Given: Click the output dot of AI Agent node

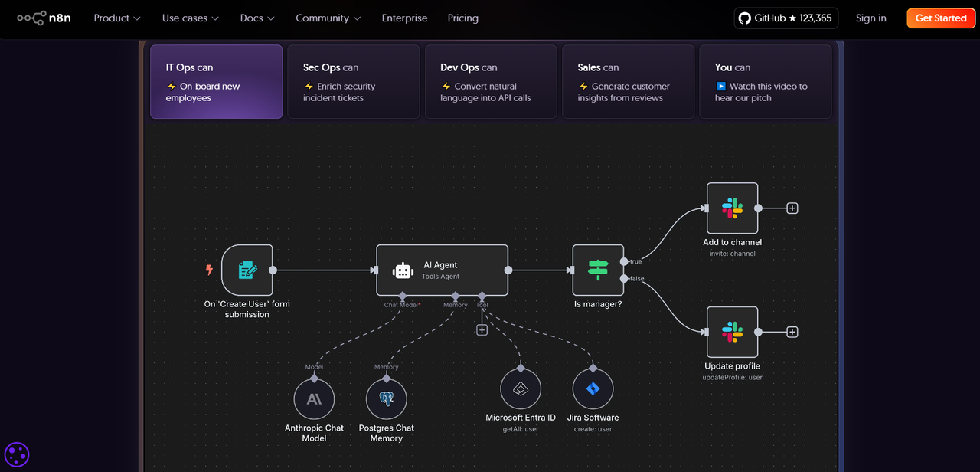Looking at the screenshot, I should click(508, 270).
